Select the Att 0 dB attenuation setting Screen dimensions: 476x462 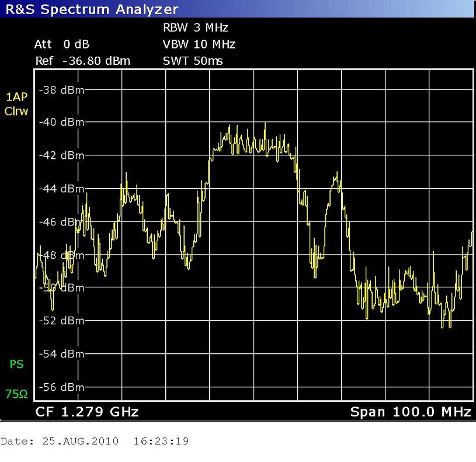(x=62, y=44)
